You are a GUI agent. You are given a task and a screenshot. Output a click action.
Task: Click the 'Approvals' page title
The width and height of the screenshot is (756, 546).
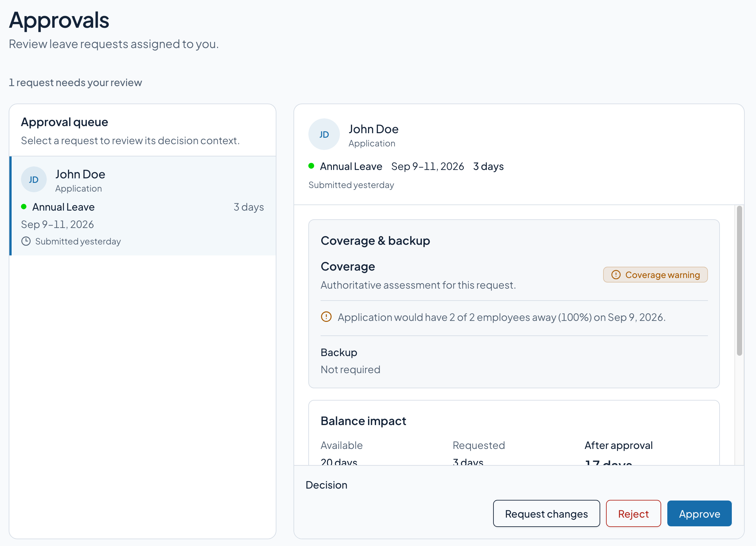pyautogui.click(x=59, y=20)
